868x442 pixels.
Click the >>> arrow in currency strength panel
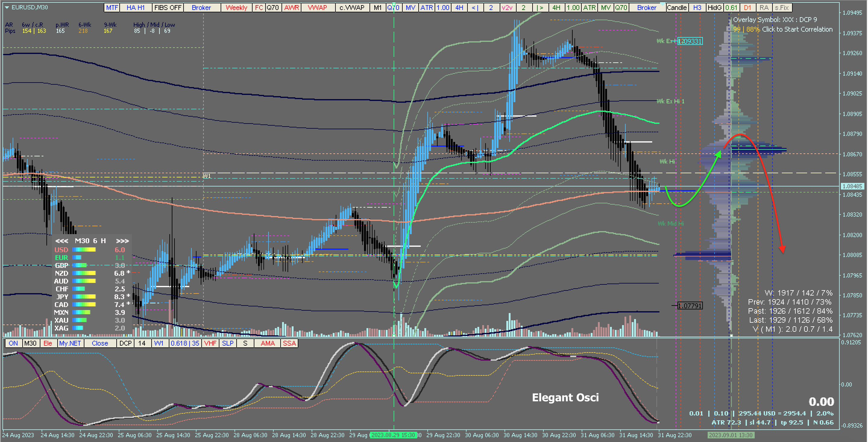122,241
